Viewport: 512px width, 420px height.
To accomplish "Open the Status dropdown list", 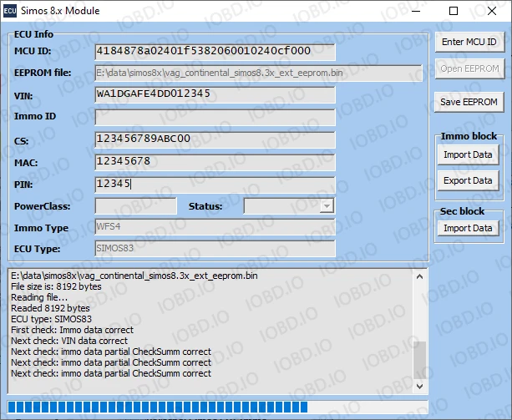I will click(327, 206).
